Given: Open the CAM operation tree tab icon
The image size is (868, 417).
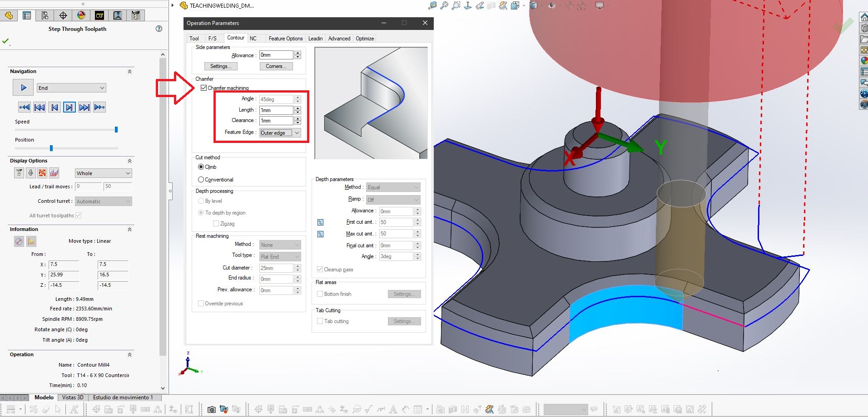Looking at the screenshot, I should [x=118, y=15].
